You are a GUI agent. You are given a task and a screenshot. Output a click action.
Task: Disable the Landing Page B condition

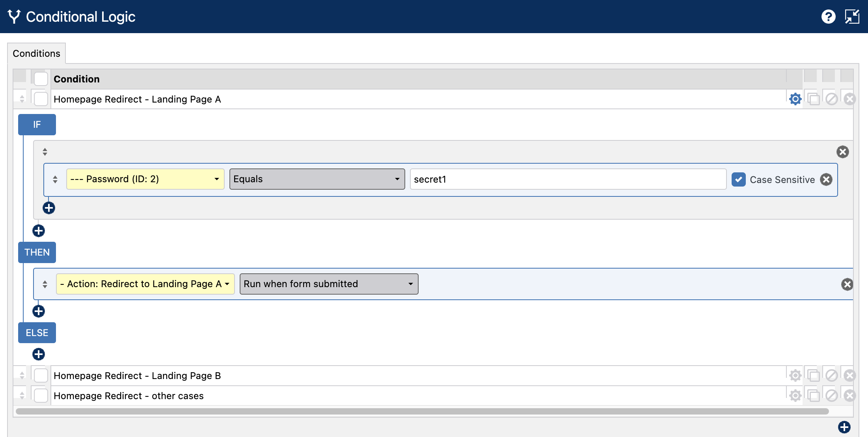click(831, 375)
